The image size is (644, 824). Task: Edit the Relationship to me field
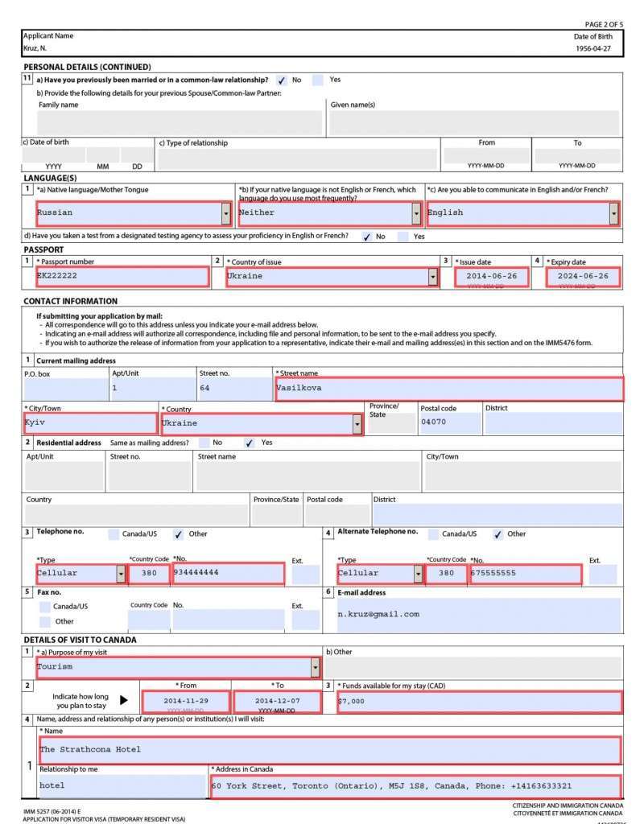[x=122, y=787]
